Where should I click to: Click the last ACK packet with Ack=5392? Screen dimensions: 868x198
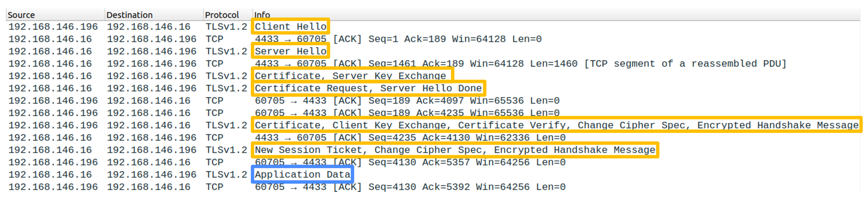[x=410, y=187]
